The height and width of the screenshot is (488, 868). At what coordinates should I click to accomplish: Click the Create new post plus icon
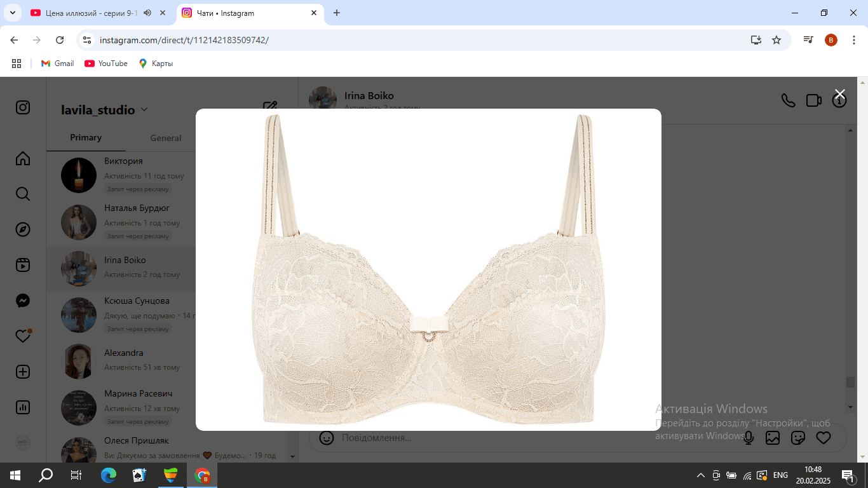pos(23,372)
